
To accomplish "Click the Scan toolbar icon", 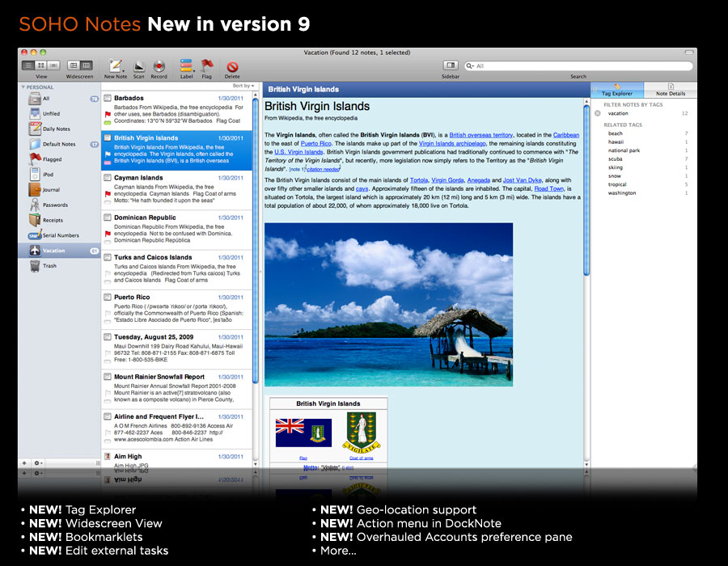I will click(138, 66).
